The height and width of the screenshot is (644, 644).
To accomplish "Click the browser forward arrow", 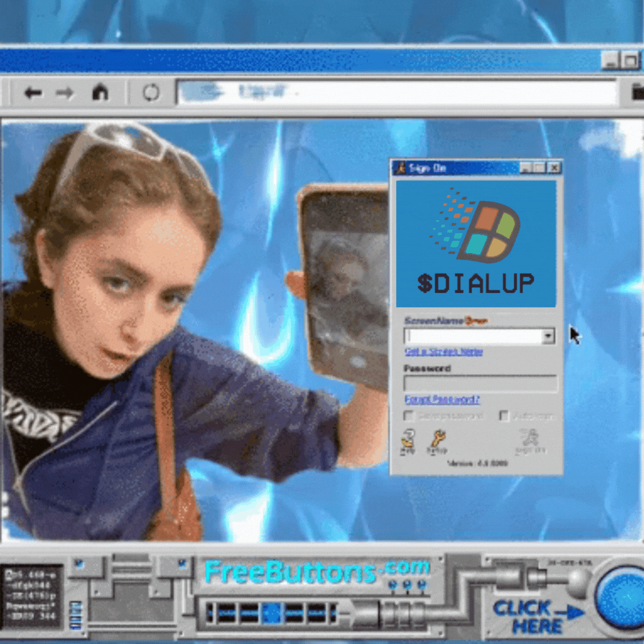I will [64, 93].
